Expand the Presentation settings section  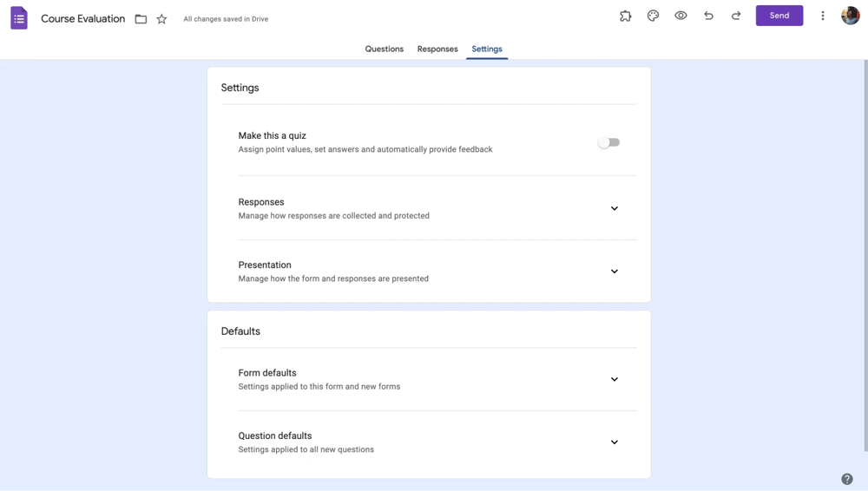tap(614, 272)
